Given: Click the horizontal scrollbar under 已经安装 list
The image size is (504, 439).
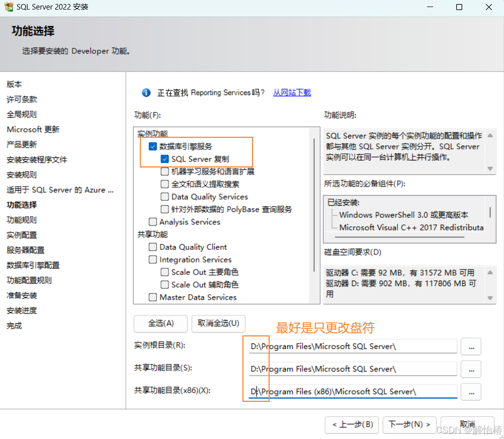Looking at the screenshot, I should 399,237.
